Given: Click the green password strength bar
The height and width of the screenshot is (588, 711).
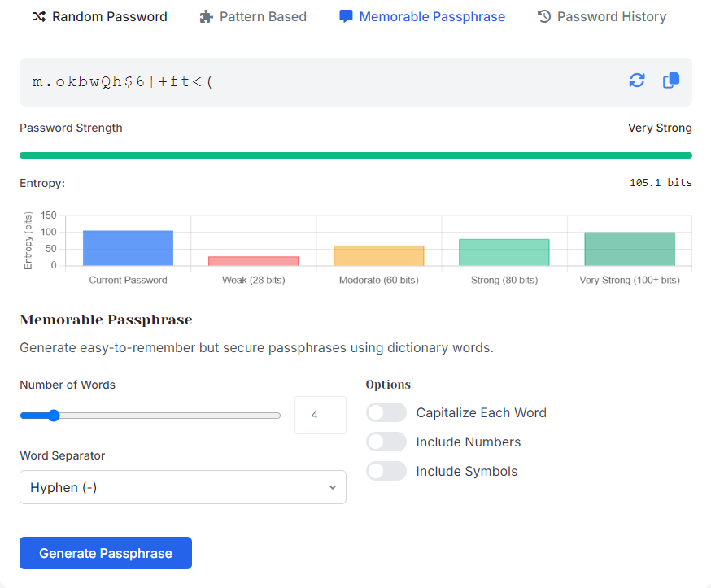Looking at the screenshot, I should coord(356,155).
